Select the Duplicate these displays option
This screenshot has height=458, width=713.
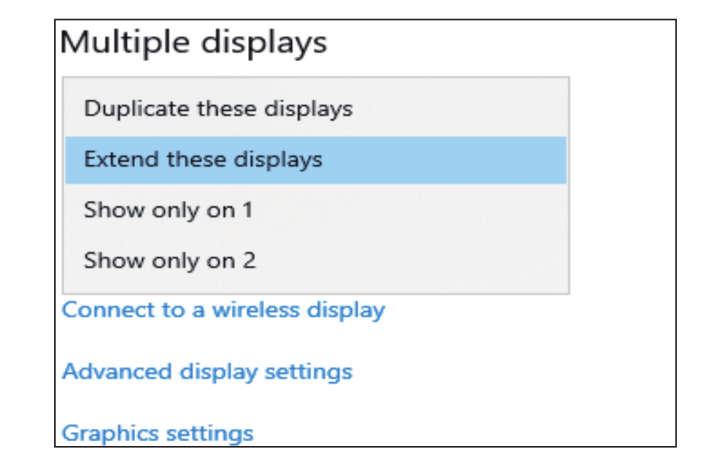pos(218,108)
